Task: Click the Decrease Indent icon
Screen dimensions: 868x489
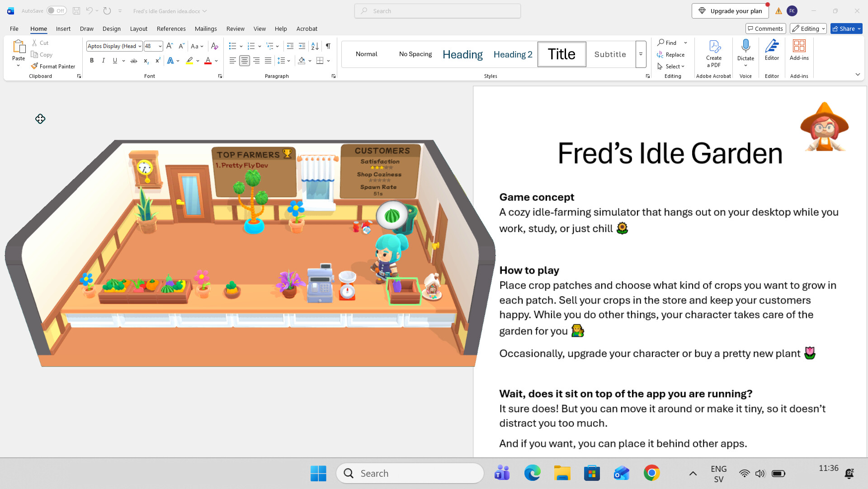Action: pyautogui.click(x=290, y=46)
